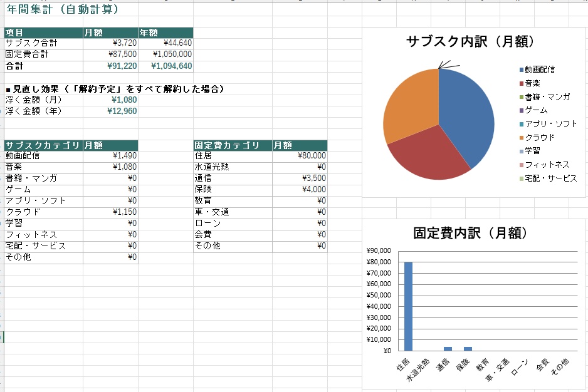
Task: Select the ¥1,094,640 total yearly cell
Action: click(165, 66)
